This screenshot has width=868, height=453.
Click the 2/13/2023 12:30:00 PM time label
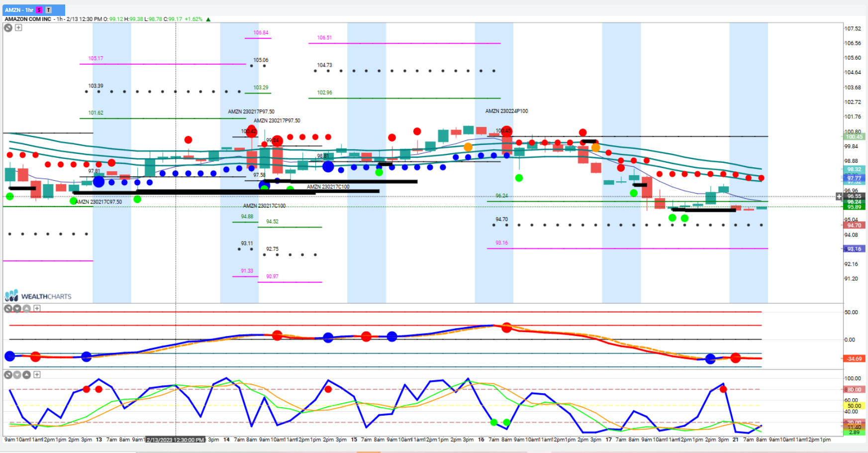click(176, 440)
